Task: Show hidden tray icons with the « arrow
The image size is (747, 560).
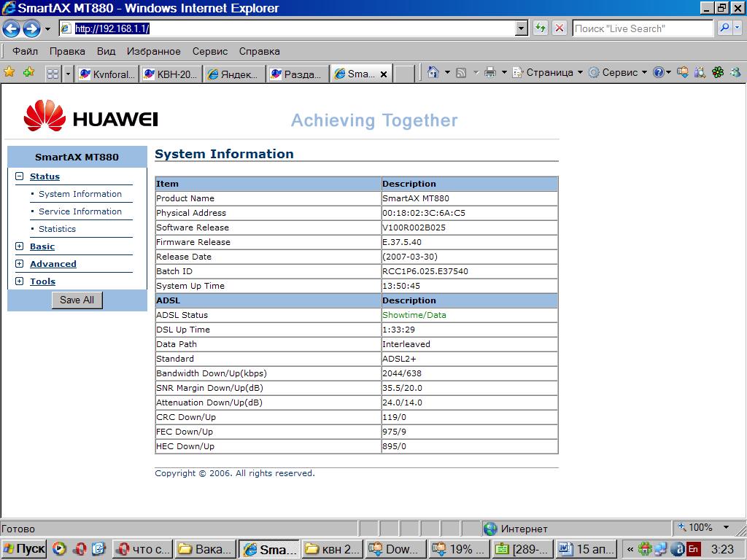Action: 630,549
